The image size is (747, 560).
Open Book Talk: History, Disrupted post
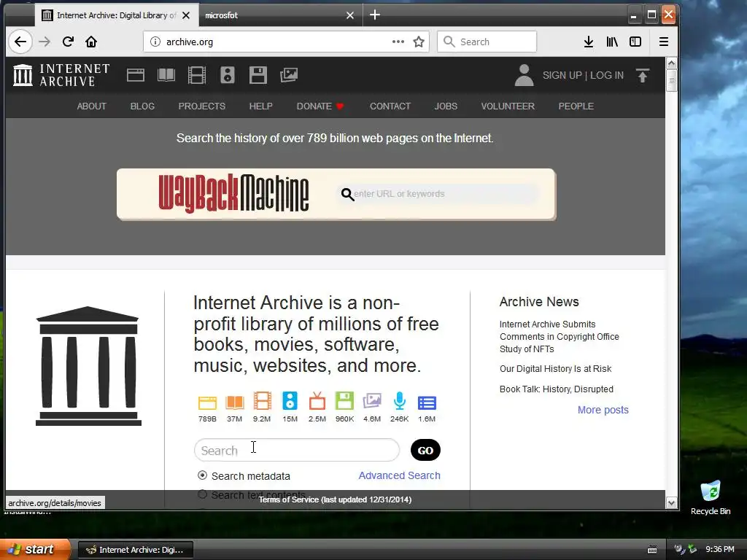point(557,389)
